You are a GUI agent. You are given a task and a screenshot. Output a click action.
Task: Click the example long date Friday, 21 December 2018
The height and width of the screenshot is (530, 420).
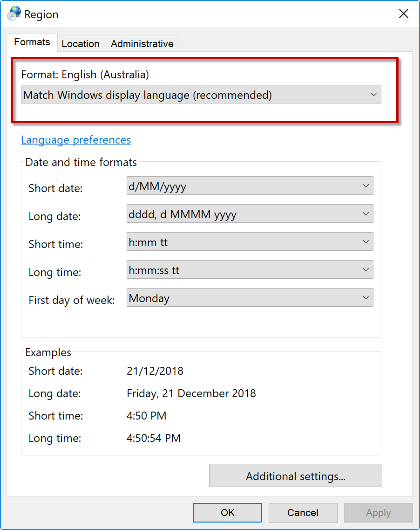pyautogui.click(x=191, y=393)
